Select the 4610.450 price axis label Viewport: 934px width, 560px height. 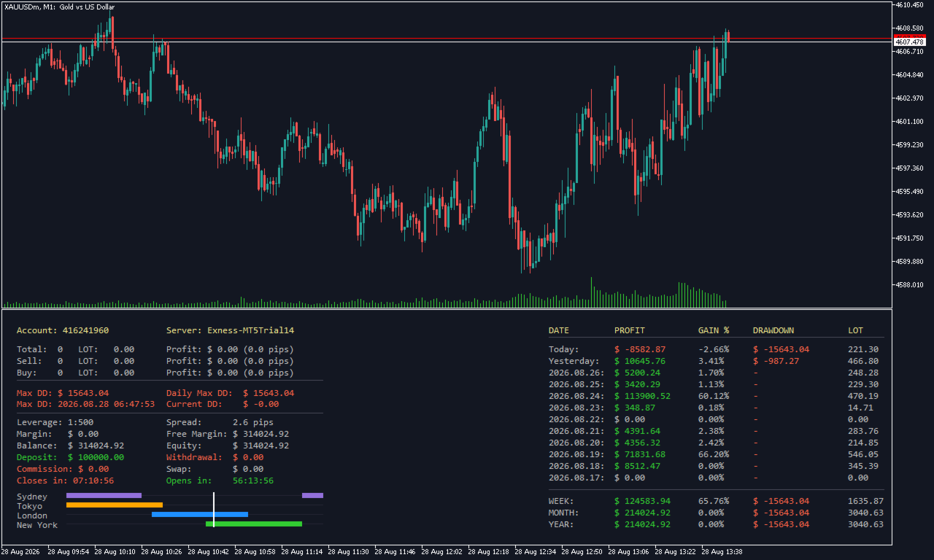coord(909,5)
